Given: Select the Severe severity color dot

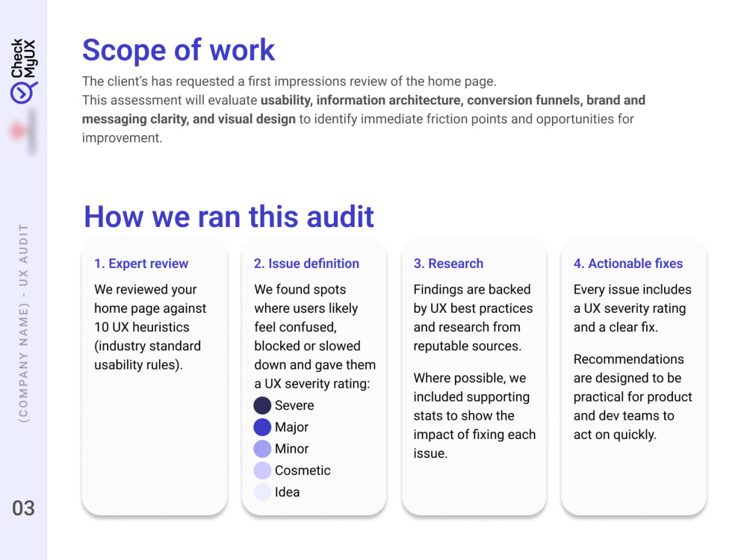Looking at the screenshot, I should point(262,405).
